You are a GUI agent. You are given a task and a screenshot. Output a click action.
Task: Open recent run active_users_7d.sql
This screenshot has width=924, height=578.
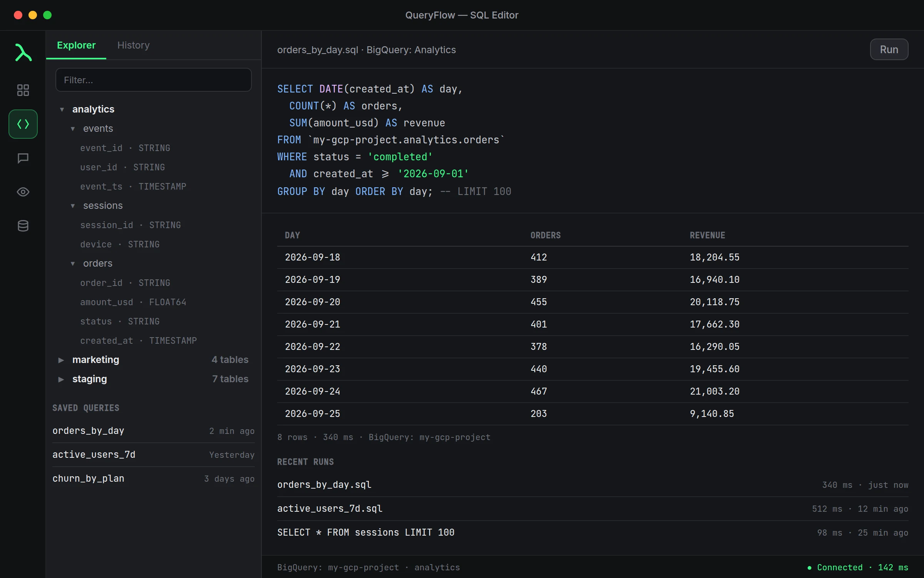tap(593, 509)
